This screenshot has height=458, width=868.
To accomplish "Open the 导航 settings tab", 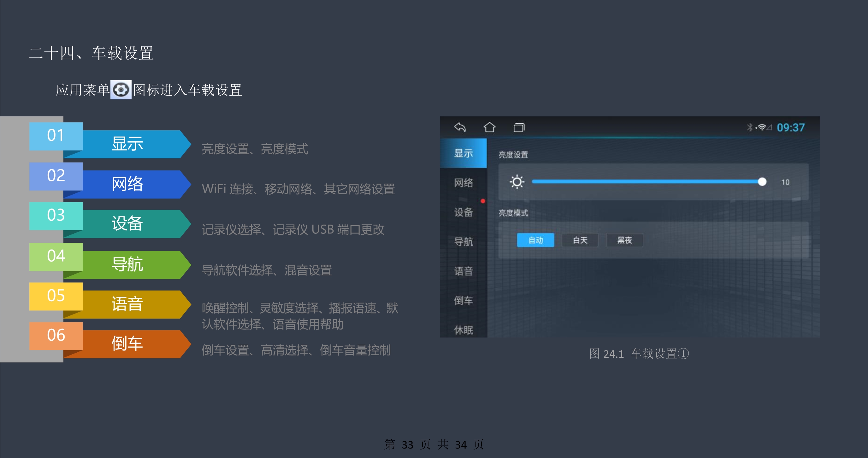I will point(463,242).
